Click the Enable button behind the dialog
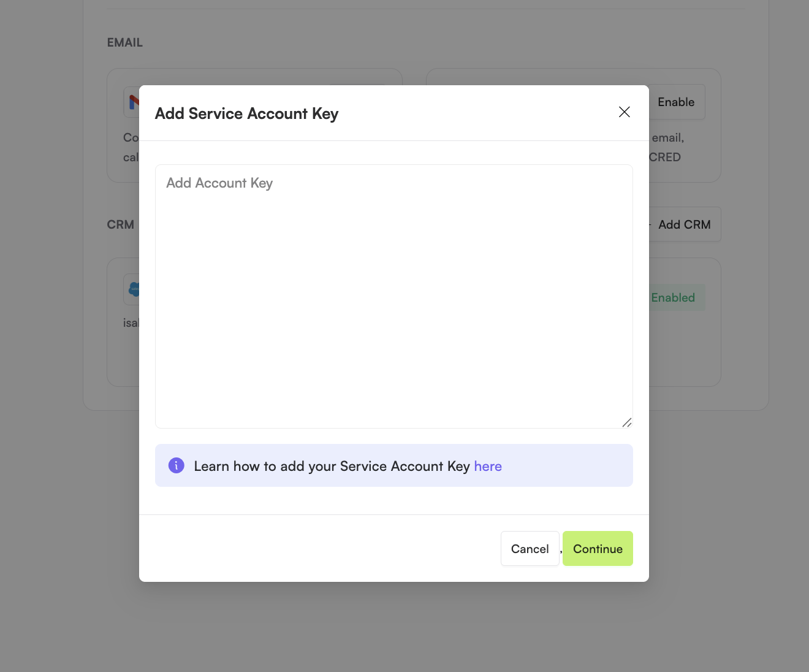The height and width of the screenshot is (672, 809). (x=677, y=102)
